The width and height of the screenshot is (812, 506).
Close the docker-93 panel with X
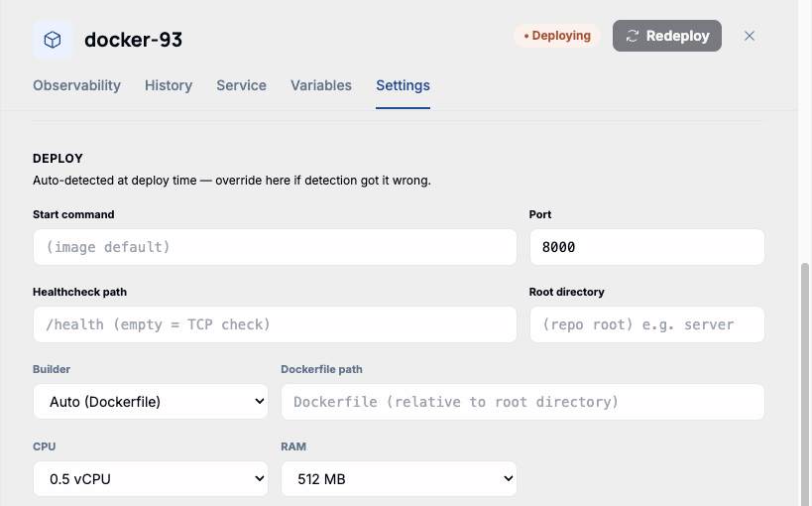click(749, 36)
